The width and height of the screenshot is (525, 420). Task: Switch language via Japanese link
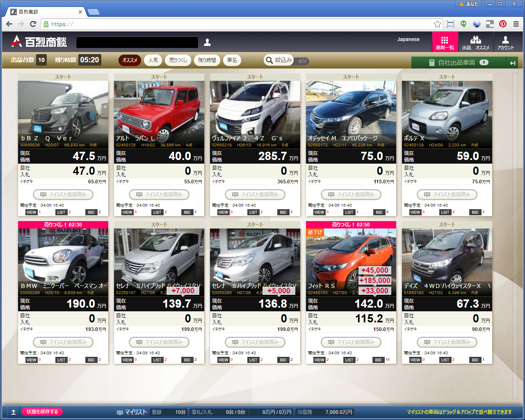[x=408, y=39]
